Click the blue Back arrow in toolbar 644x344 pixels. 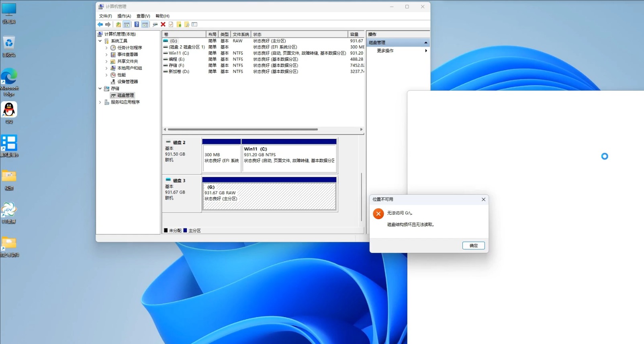[x=100, y=24]
